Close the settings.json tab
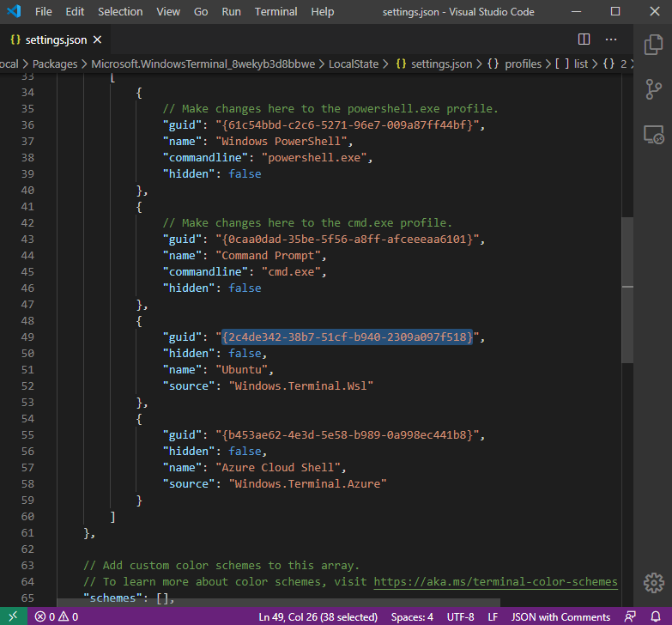 coord(97,39)
